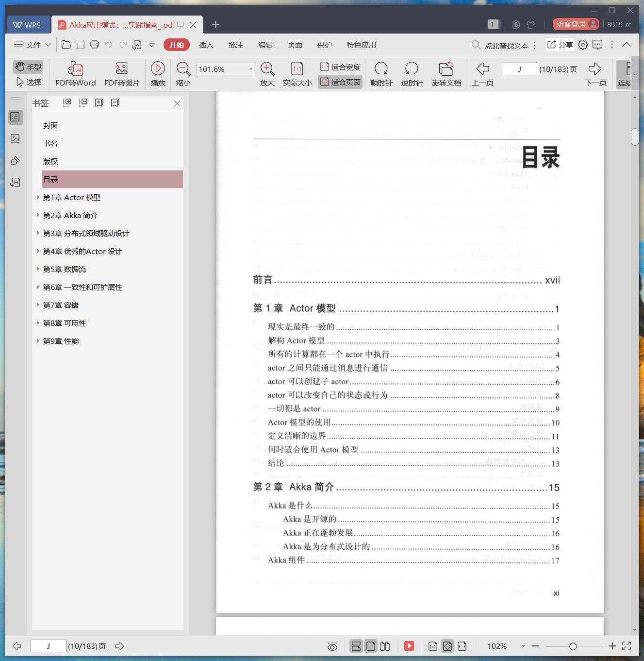Click the 分享 share button
This screenshot has width=644, height=661.
click(x=560, y=45)
